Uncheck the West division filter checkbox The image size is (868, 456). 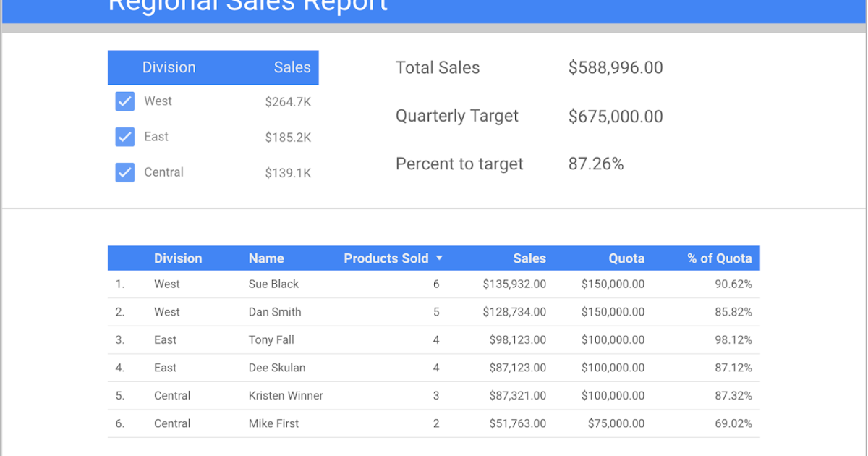124,101
